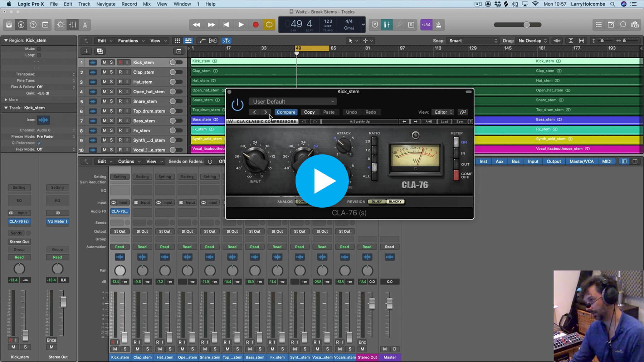Screen dimensions: 644x362
Task: Open the Mix menu
Action: pyautogui.click(x=147, y=4)
